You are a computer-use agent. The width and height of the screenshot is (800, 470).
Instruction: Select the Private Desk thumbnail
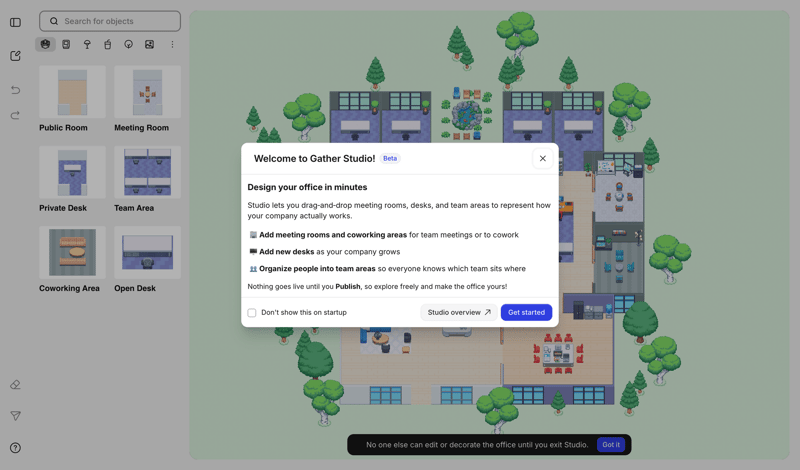(x=72, y=172)
